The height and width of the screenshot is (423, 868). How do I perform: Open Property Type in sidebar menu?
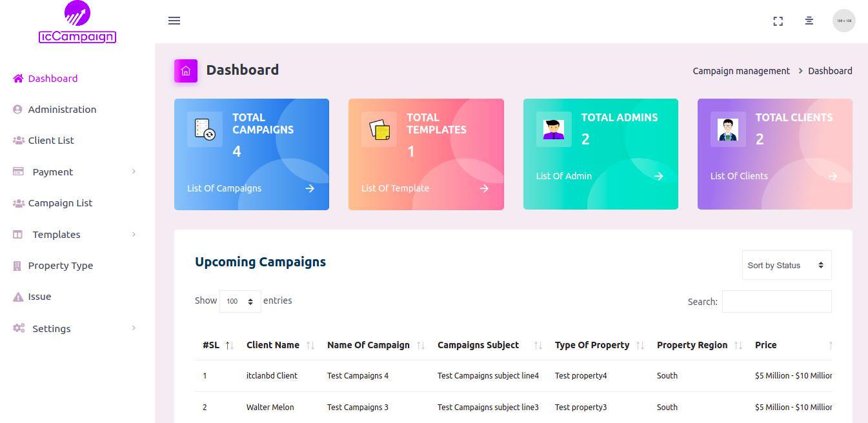[61, 266]
